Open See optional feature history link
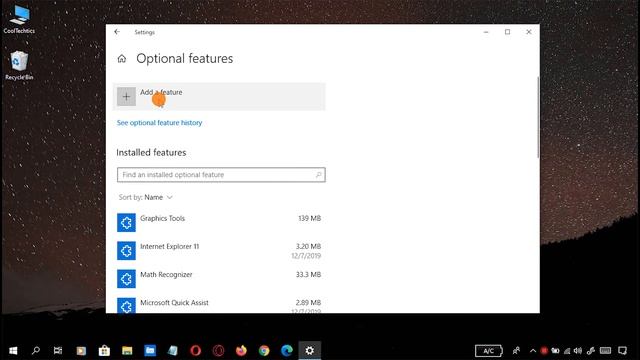 click(x=159, y=123)
